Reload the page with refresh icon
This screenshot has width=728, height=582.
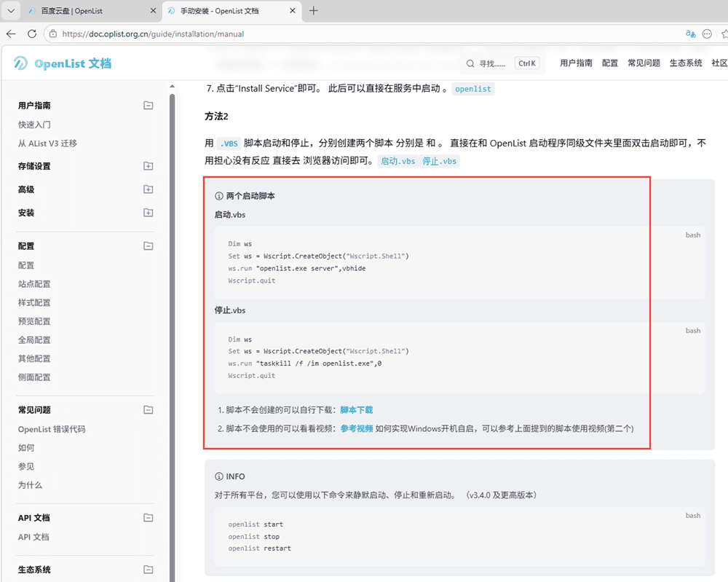(x=32, y=34)
